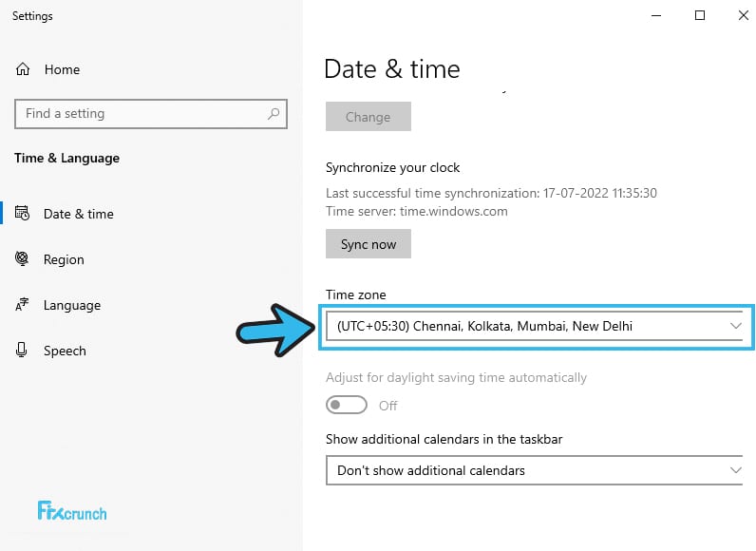Screen dimensions: 756x551
Task: Minimize the Settings window
Action: (656, 15)
